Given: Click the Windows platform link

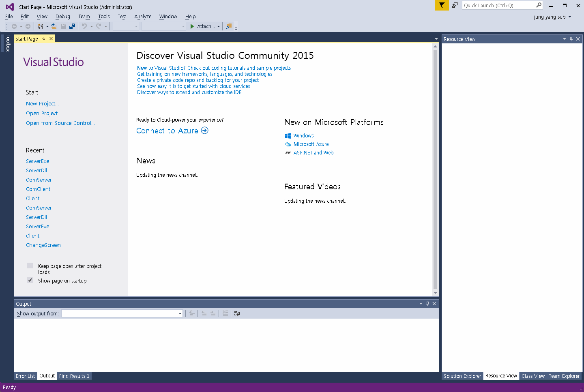Looking at the screenshot, I should pyautogui.click(x=304, y=136).
